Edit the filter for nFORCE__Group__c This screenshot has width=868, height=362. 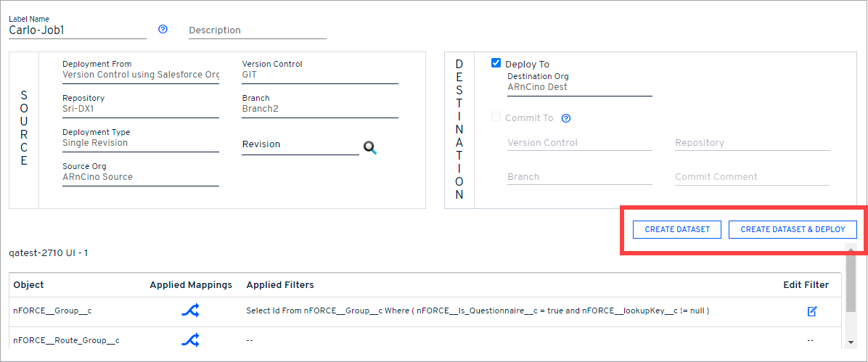[x=811, y=311]
